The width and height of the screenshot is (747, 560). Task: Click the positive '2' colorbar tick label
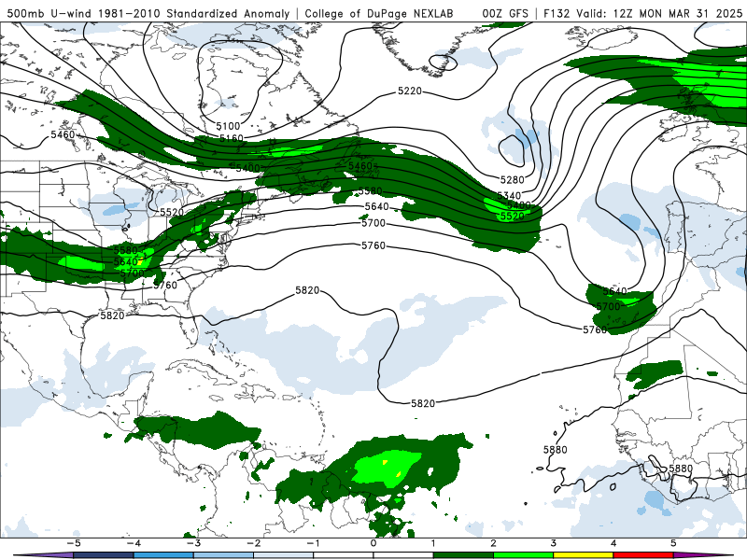click(x=494, y=543)
